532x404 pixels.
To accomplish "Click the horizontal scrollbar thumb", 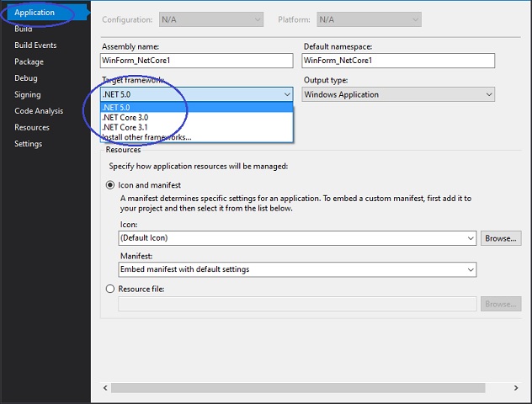I will pos(298,388).
